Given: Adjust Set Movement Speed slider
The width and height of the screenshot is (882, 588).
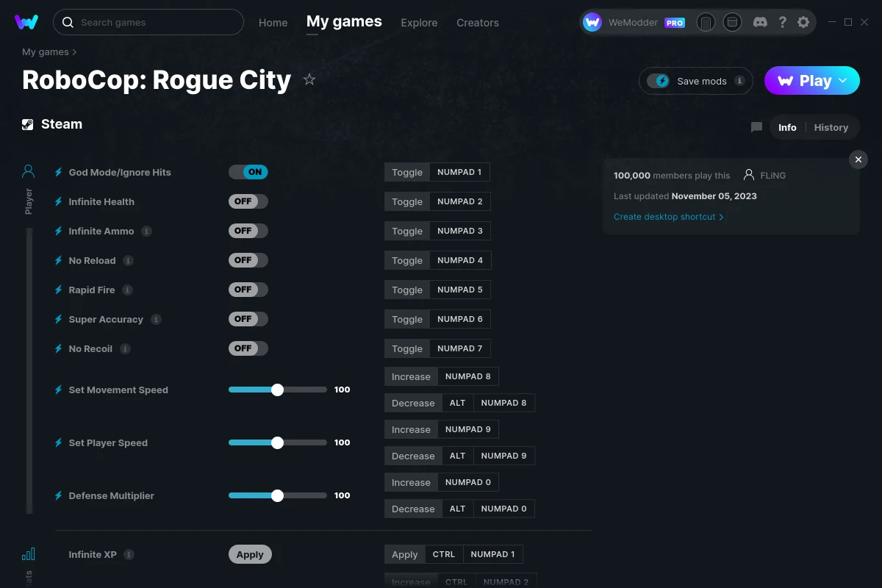Looking at the screenshot, I should [278, 390].
